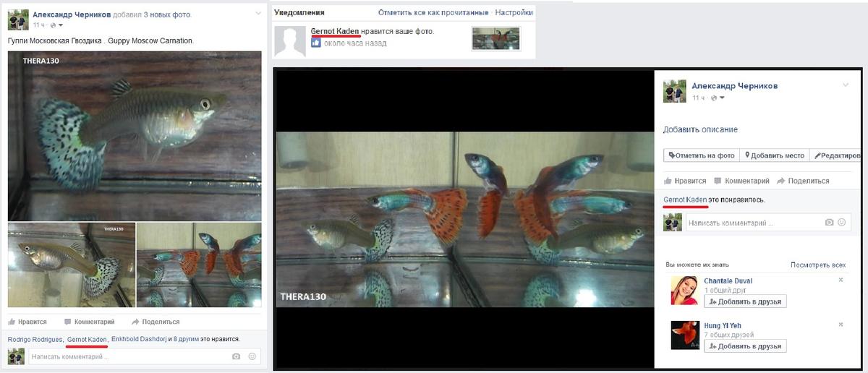Open the Посмотреть всех link

tap(817, 265)
